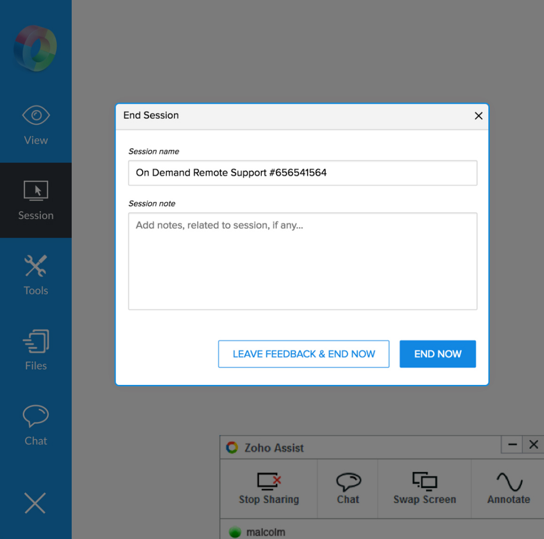
Task: Click the Session name input field
Action: tap(303, 173)
